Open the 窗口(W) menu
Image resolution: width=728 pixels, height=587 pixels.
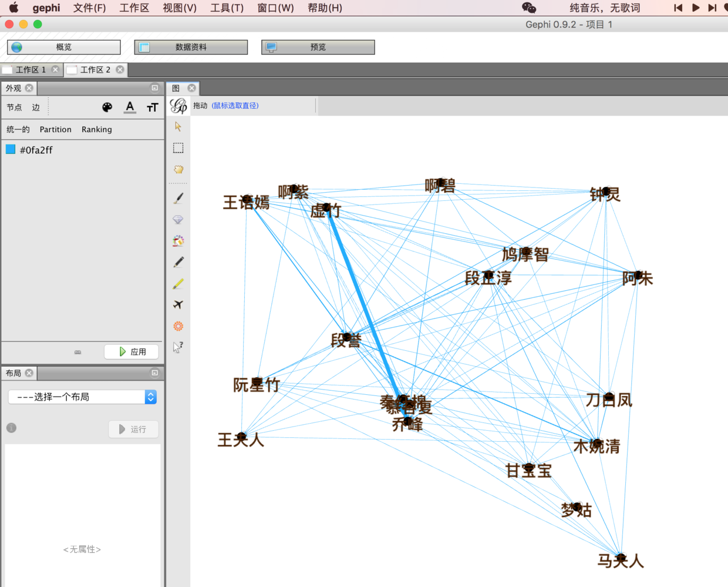pos(275,8)
